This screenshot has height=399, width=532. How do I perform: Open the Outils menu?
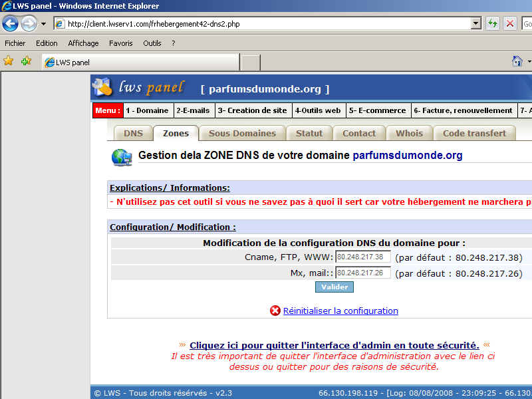(x=152, y=43)
